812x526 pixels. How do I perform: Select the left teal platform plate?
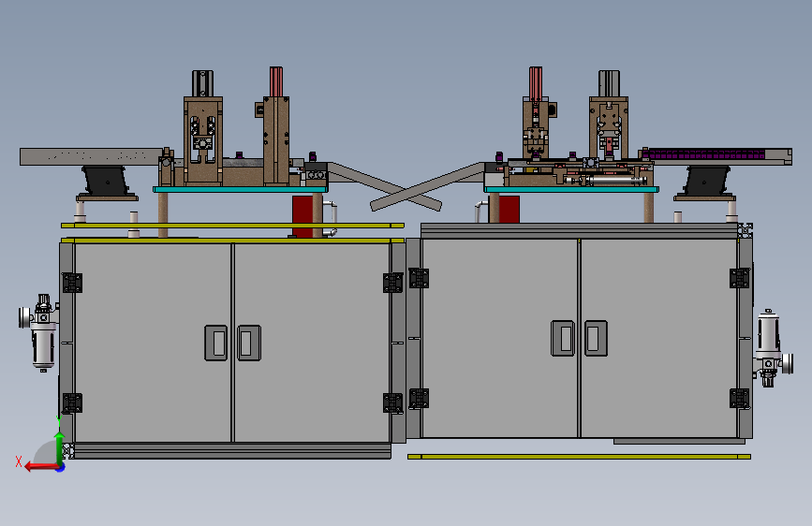pyautogui.click(x=241, y=189)
